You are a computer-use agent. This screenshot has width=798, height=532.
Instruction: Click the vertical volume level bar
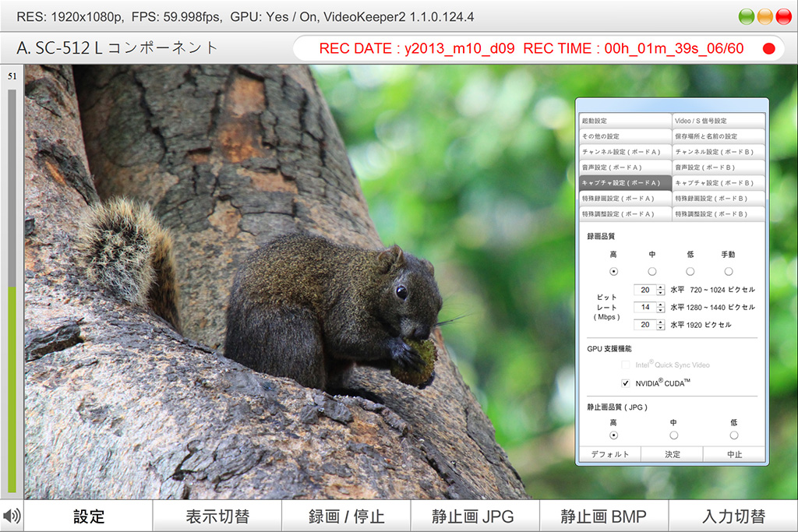(x=12, y=291)
